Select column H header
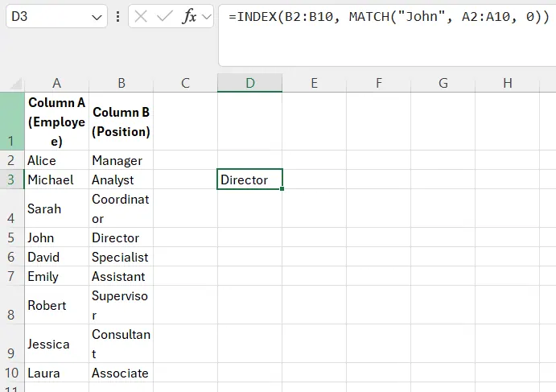This screenshot has width=556, height=392. tap(507, 83)
